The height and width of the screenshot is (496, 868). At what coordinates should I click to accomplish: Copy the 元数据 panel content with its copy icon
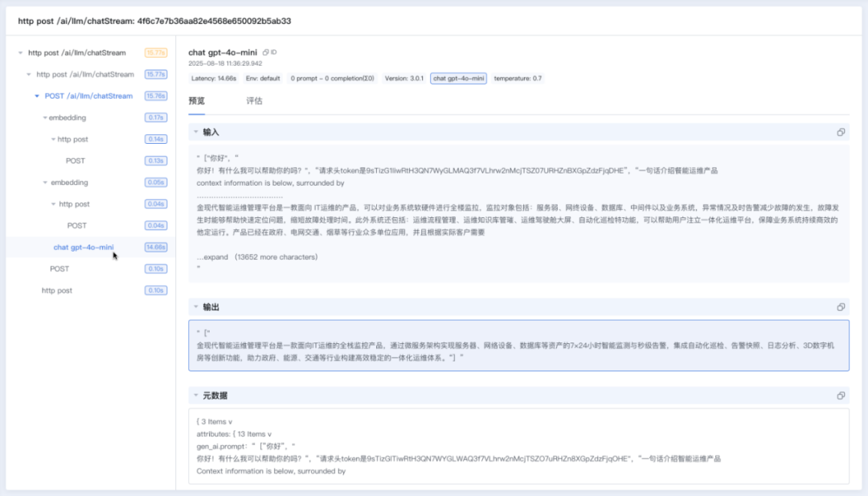pyautogui.click(x=841, y=396)
